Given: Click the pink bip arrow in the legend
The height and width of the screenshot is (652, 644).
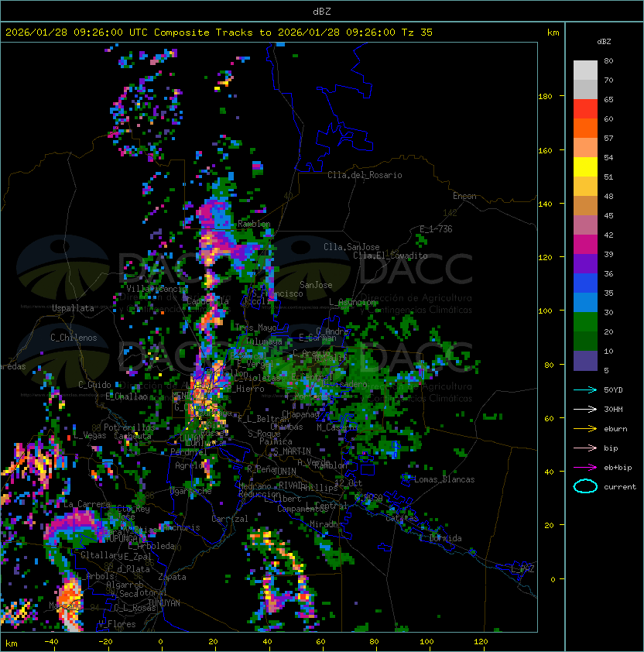Looking at the screenshot, I should pos(585,448).
